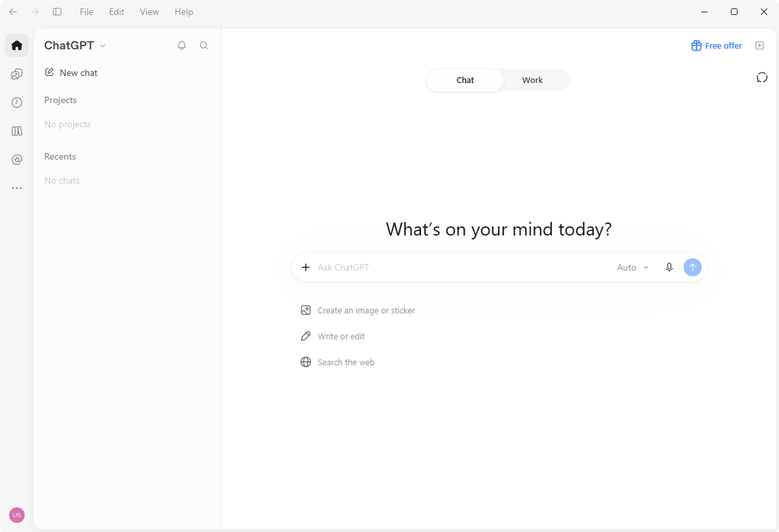This screenshot has height=532, width=779.
Task: Open the Help menu
Action: [184, 12]
